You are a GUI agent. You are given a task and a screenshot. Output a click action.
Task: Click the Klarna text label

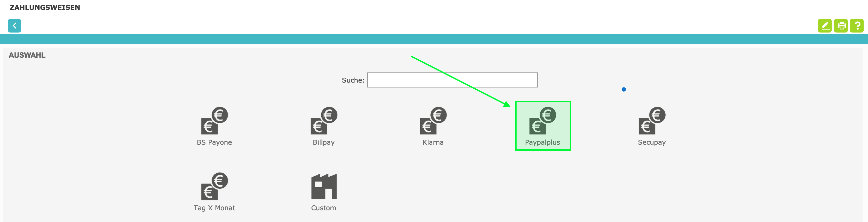click(433, 142)
